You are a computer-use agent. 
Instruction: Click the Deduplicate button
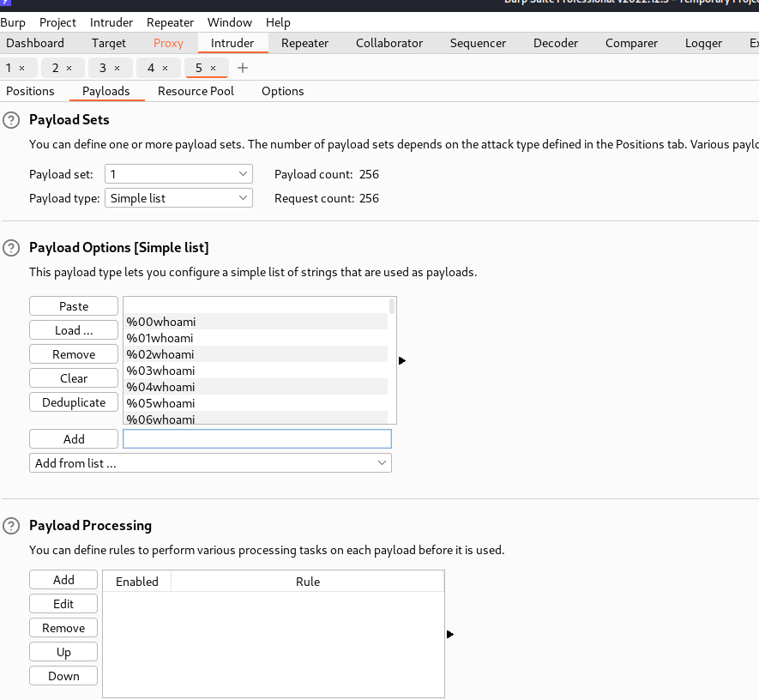[74, 402]
